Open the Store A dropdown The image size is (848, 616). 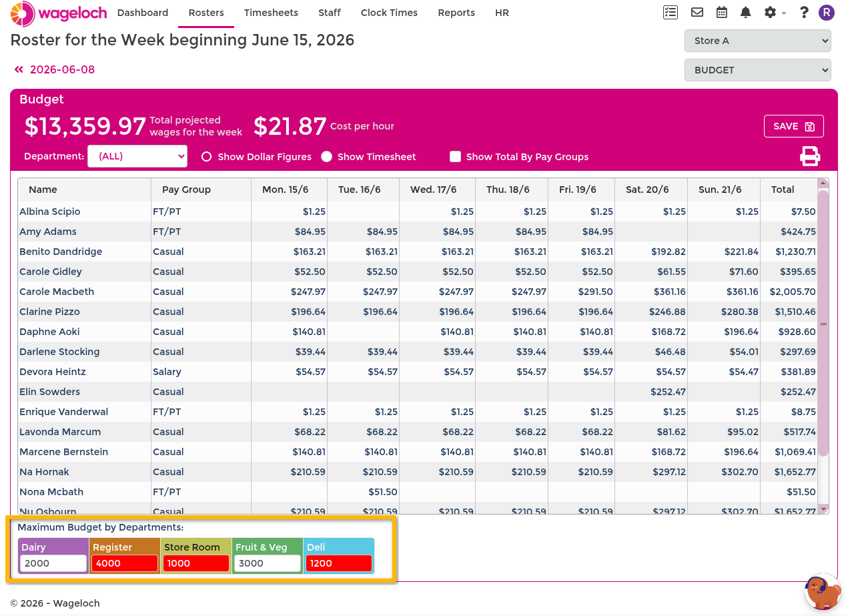(757, 41)
